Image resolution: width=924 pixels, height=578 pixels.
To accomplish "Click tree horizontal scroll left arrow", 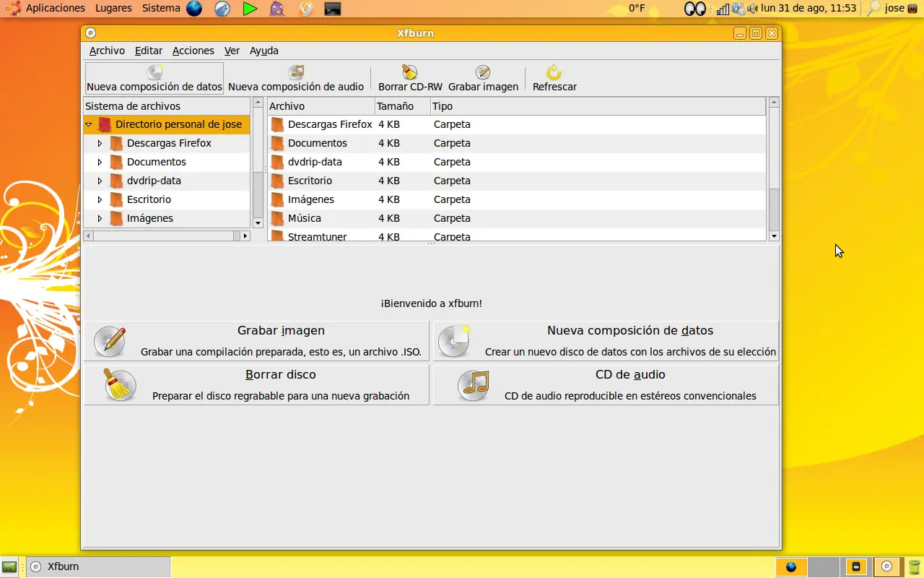I will point(89,236).
